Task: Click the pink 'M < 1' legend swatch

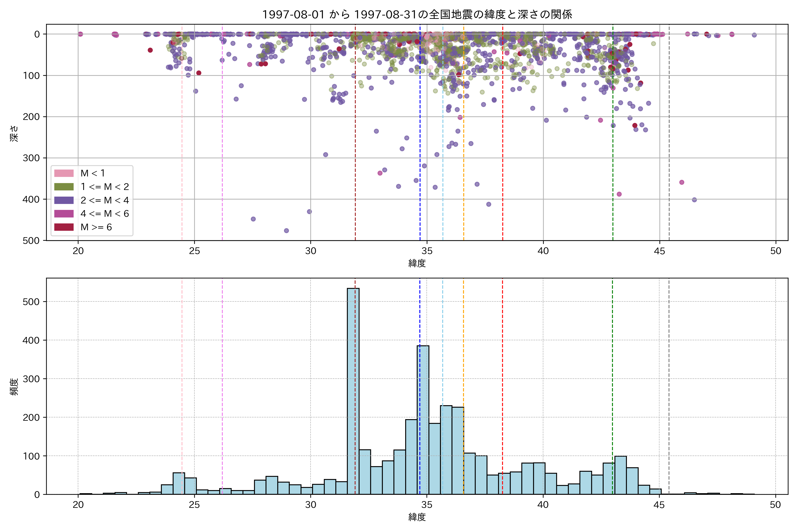Action: (64, 173)
